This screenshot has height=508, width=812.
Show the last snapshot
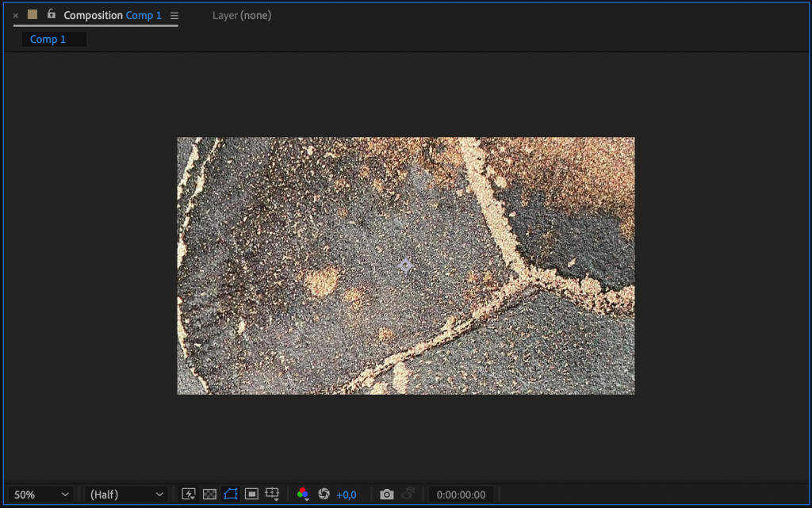[406, 494]
